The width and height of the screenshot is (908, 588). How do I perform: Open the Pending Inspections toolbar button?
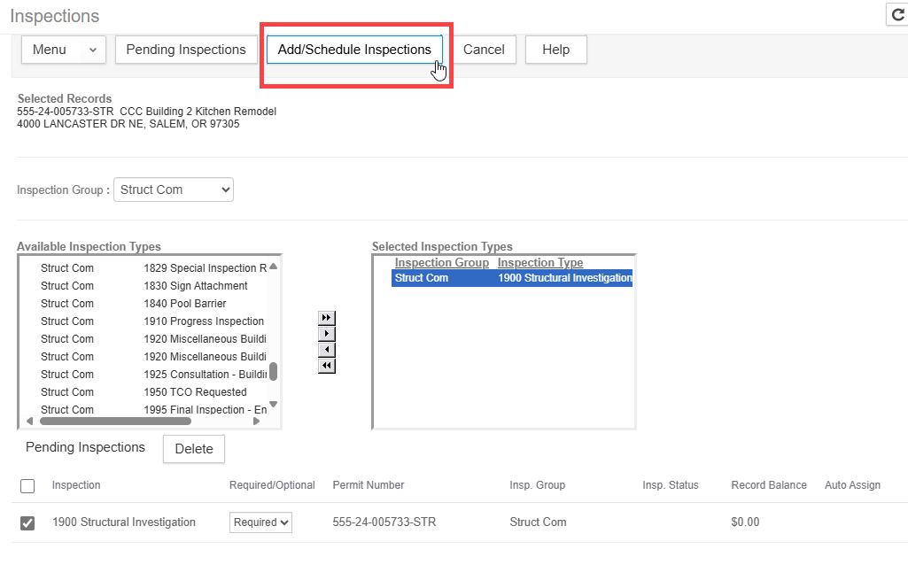point(186,50)
